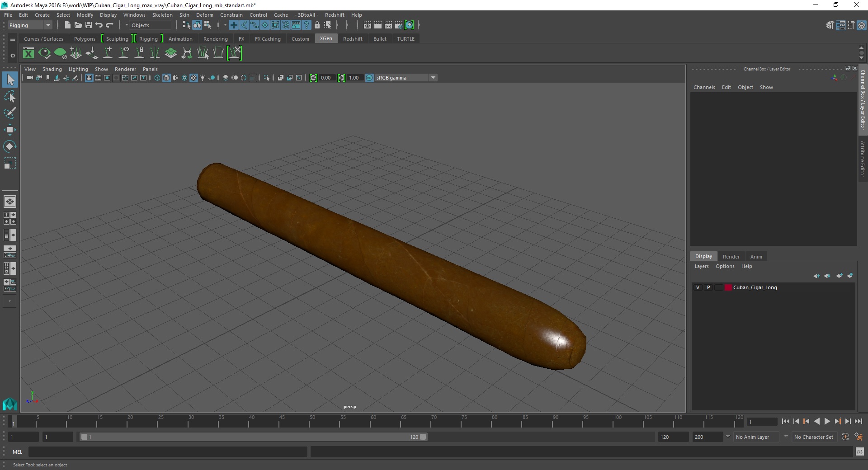Click the move layer down icon

827,276
